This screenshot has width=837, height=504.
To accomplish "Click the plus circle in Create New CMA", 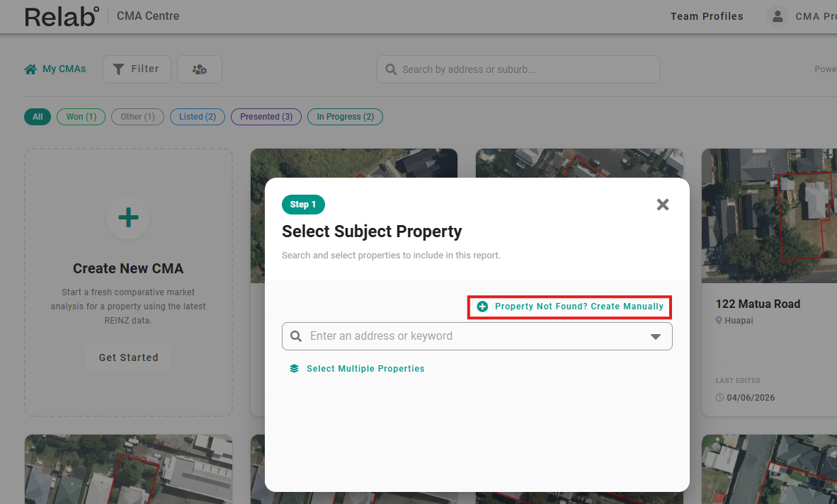I will [x=128, y=217].
